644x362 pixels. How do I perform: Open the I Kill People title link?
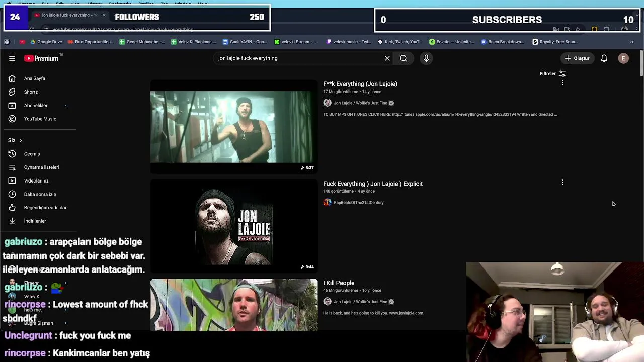[339, 283]
